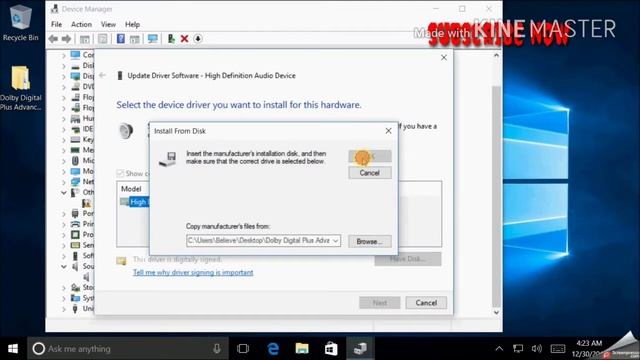Click the green Update driver software icon
The height and width of the screenshot is (360, 640).
pyautogui.click(x=171, y=39)
